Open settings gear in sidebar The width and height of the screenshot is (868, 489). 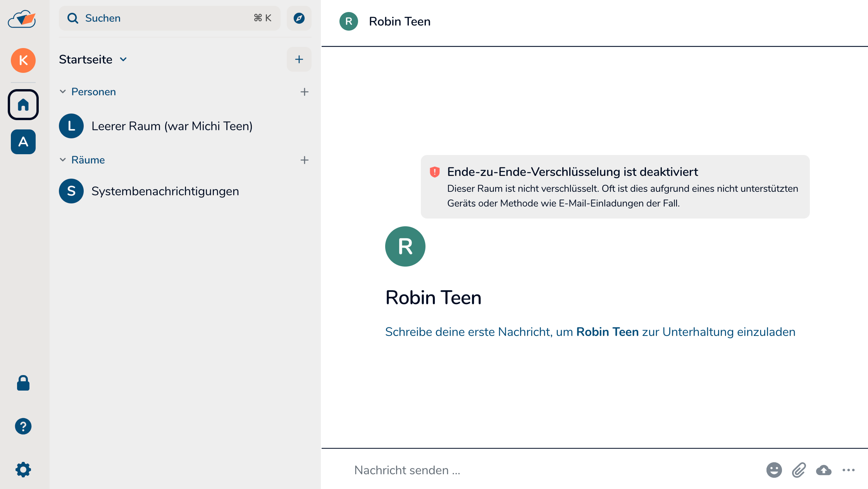pos(23,469)
